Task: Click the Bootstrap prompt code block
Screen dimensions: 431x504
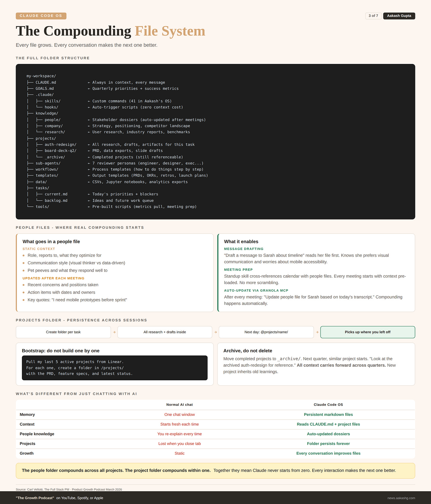Action: tap(115, 368)
